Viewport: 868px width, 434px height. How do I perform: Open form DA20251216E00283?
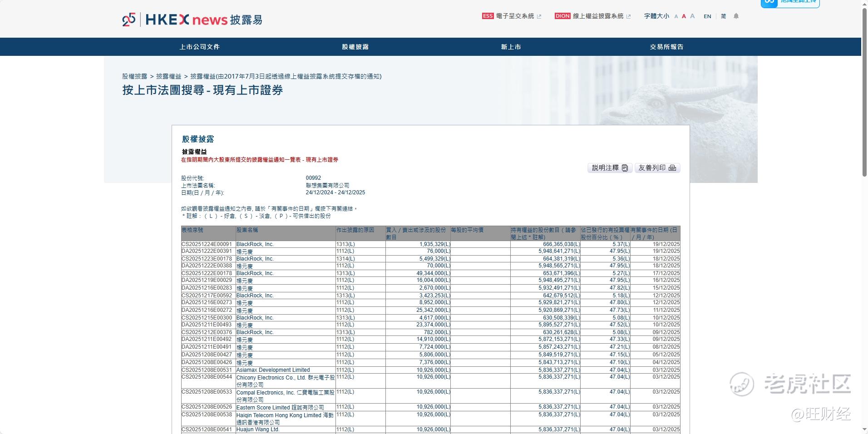tap(207, 288)
